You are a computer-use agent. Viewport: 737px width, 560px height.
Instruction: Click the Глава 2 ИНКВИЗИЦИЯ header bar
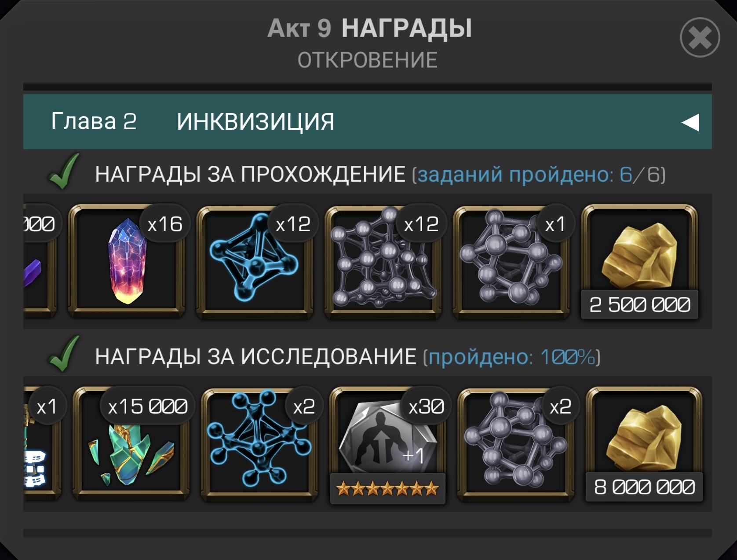(x=368, y=121)
